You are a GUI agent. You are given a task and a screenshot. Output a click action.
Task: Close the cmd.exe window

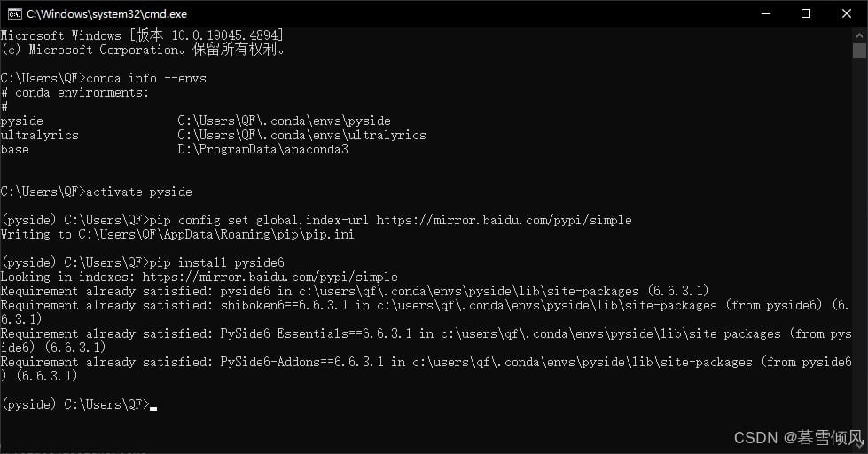coord(847,14)
